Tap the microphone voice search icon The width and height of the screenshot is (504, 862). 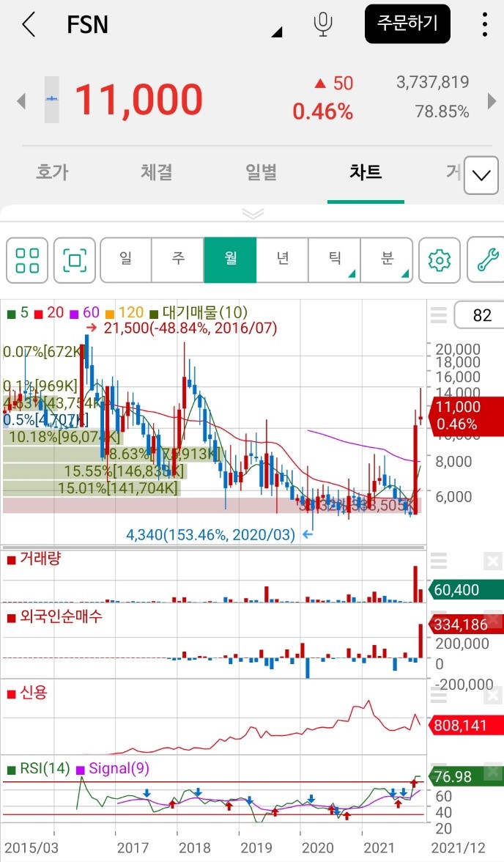click(322, 25)
